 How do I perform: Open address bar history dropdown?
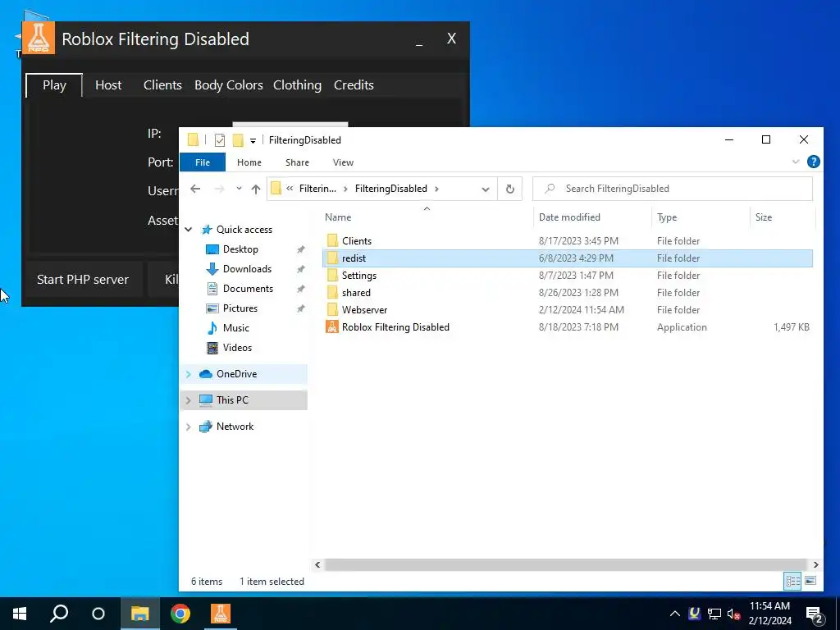click(486, 189)
